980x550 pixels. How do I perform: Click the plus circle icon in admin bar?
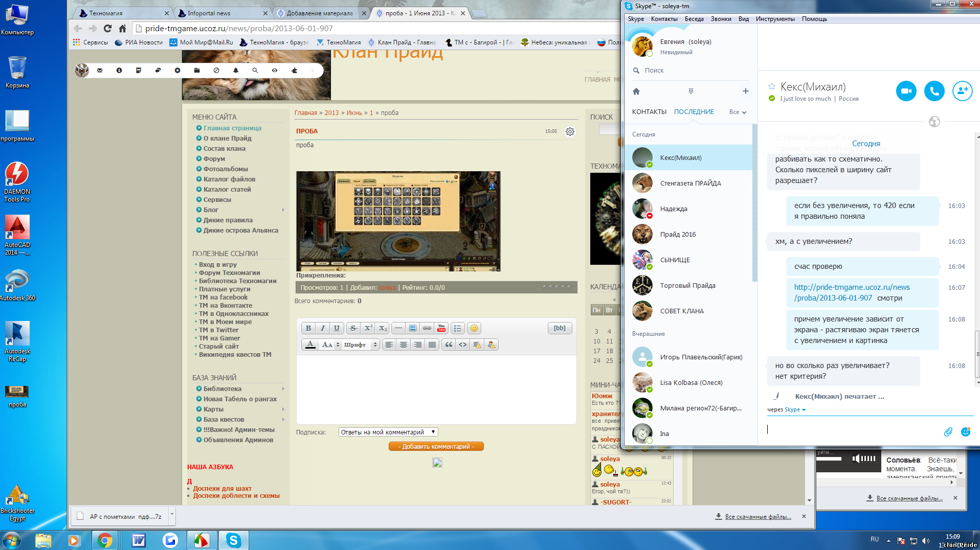(177, 71)
